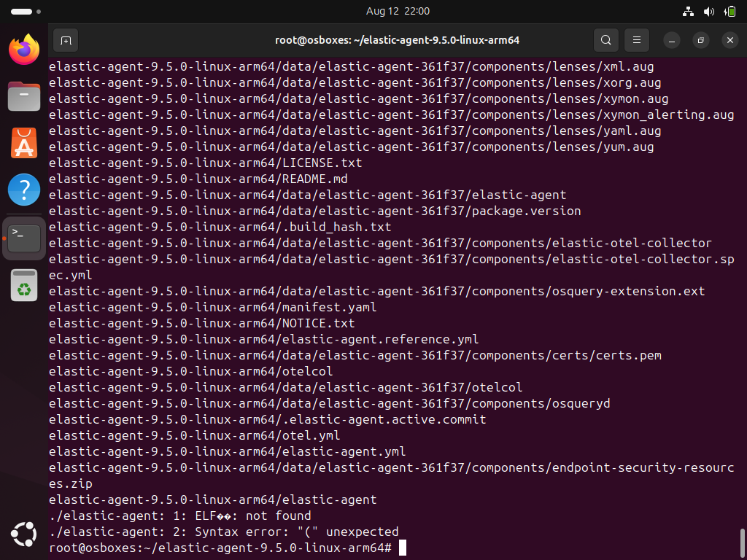
Task: Click the components/osqueryd line
Action: click(330, 403)
